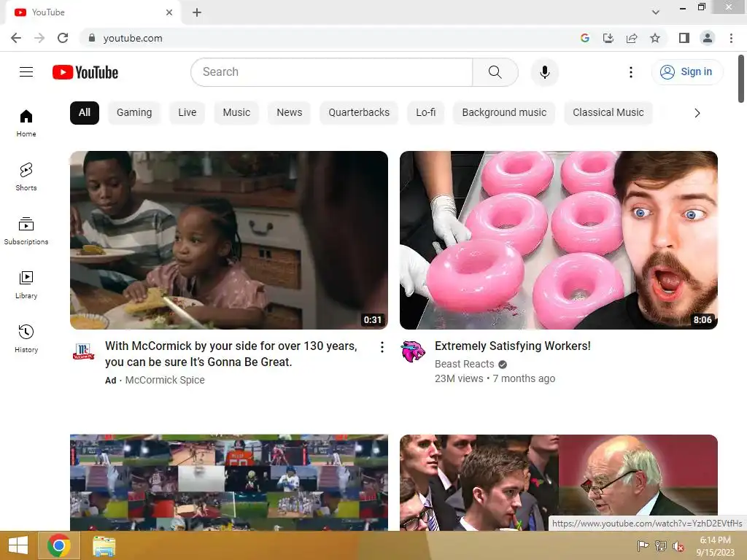
Task: Open File Explorer from taskbar
Action: (104, 545)
